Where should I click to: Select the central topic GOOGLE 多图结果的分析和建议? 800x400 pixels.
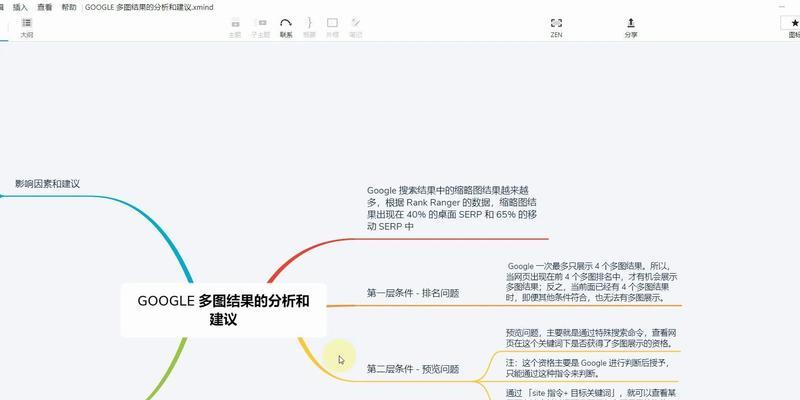tap(223, 310)
